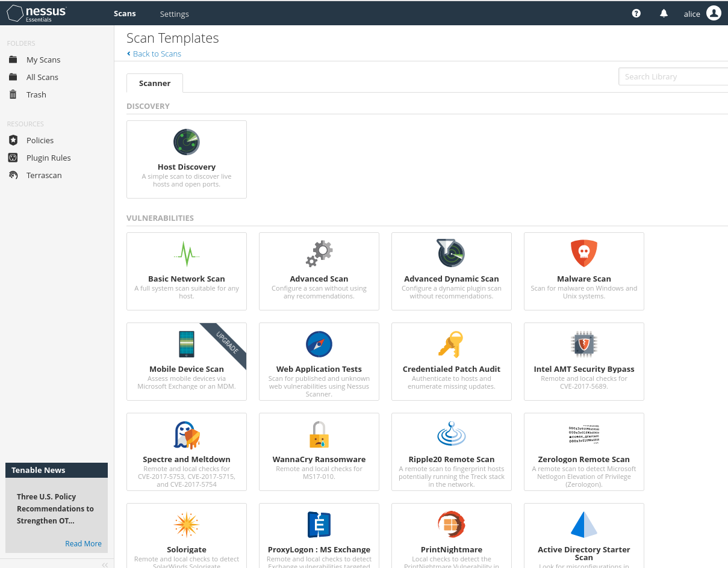Click the Zerologon Remote Scan title text

pyautogui.click(x=584, y=459)
